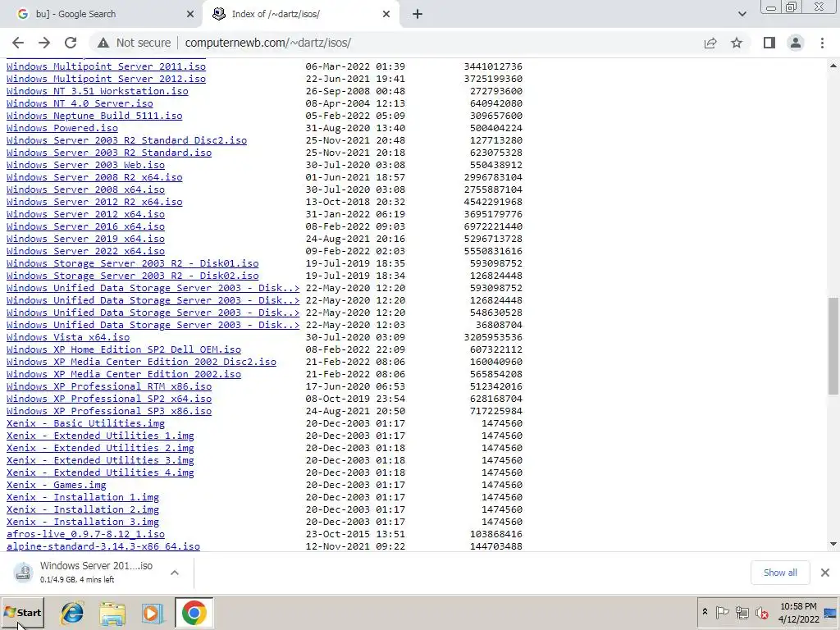Download Windows Multipoint Server 2011.iso
Screen dimensions: 840x630
(106, 66)
